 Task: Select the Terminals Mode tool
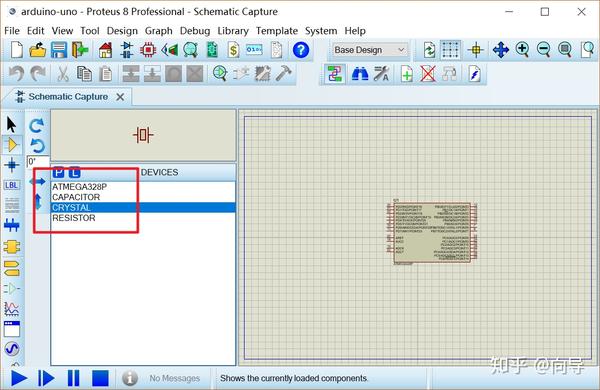[x=11, y=268]
